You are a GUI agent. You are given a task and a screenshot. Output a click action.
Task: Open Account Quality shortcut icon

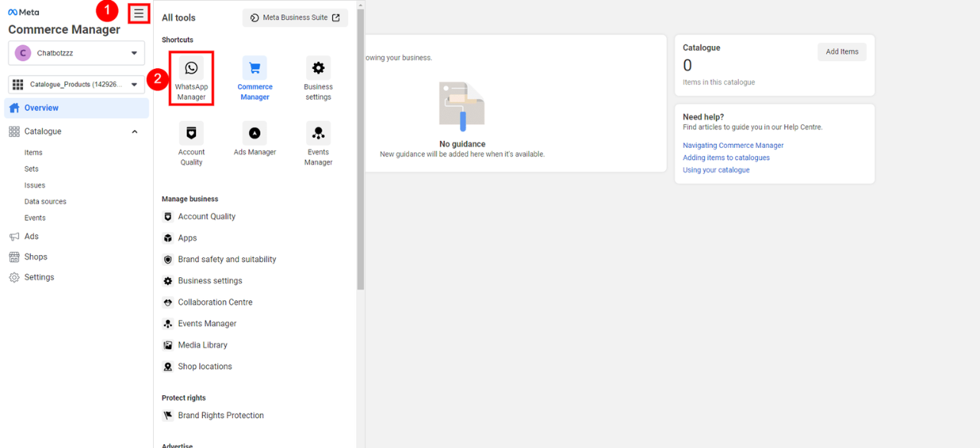(191, 133)
